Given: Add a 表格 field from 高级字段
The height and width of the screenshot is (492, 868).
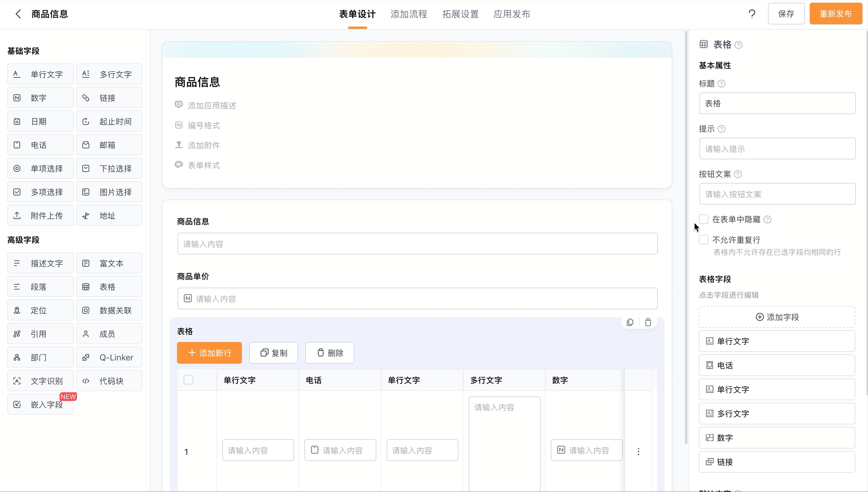Looking at the screenshot, I should click(109, 287).
